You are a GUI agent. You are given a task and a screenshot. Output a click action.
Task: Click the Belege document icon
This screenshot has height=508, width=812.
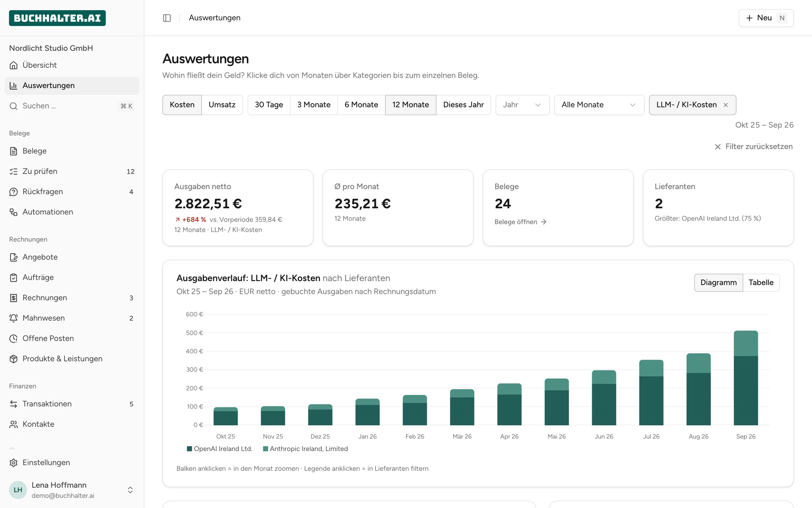[x=14, y=151]
